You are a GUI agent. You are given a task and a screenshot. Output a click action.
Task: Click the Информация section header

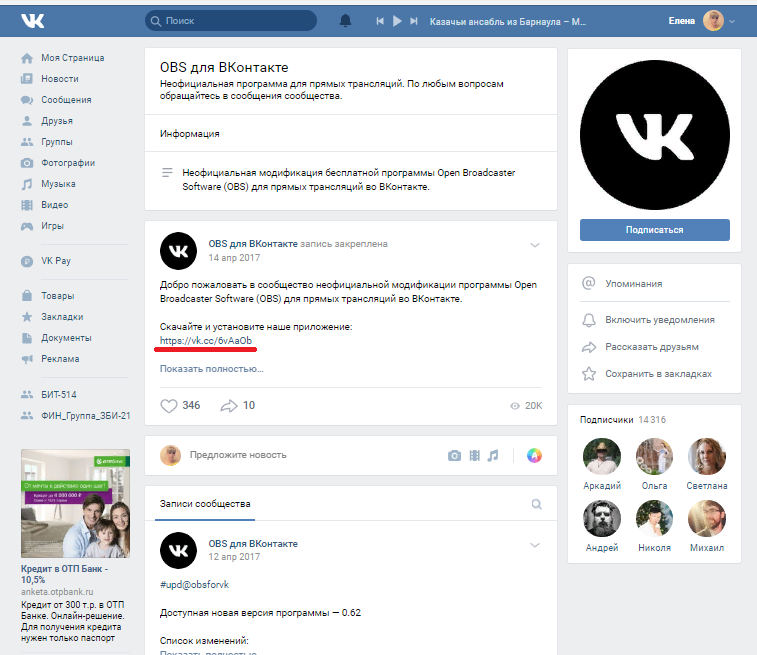tap(189, 134)
